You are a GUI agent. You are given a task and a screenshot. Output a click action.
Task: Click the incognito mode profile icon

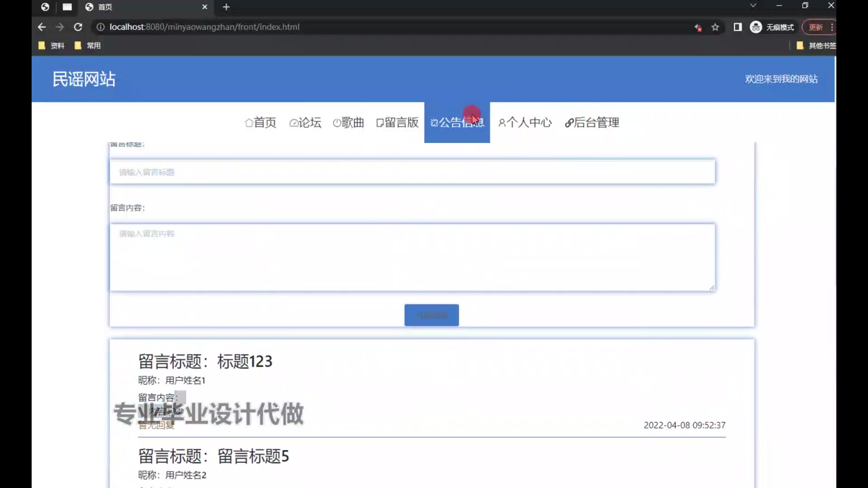click(756, 27)
